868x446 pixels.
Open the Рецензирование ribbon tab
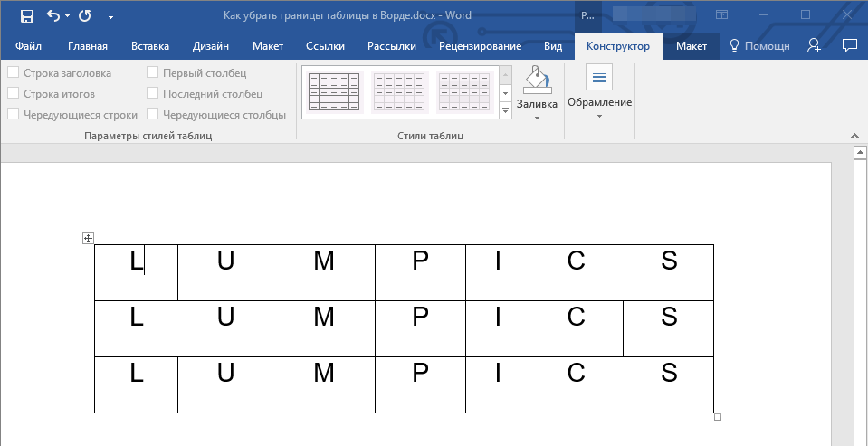pos(480,46)
